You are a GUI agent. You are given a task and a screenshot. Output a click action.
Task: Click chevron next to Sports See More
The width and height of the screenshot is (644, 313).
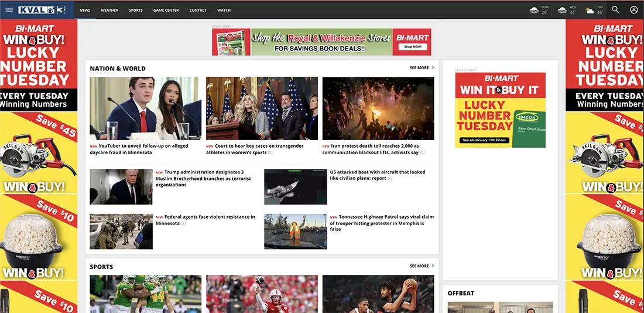(433, 266)
